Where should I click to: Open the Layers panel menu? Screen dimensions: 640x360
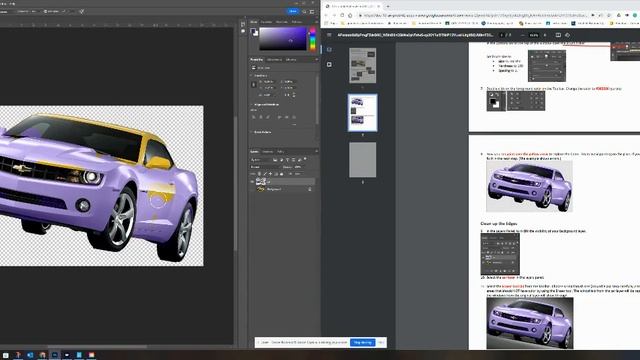(x=317, y=151)
